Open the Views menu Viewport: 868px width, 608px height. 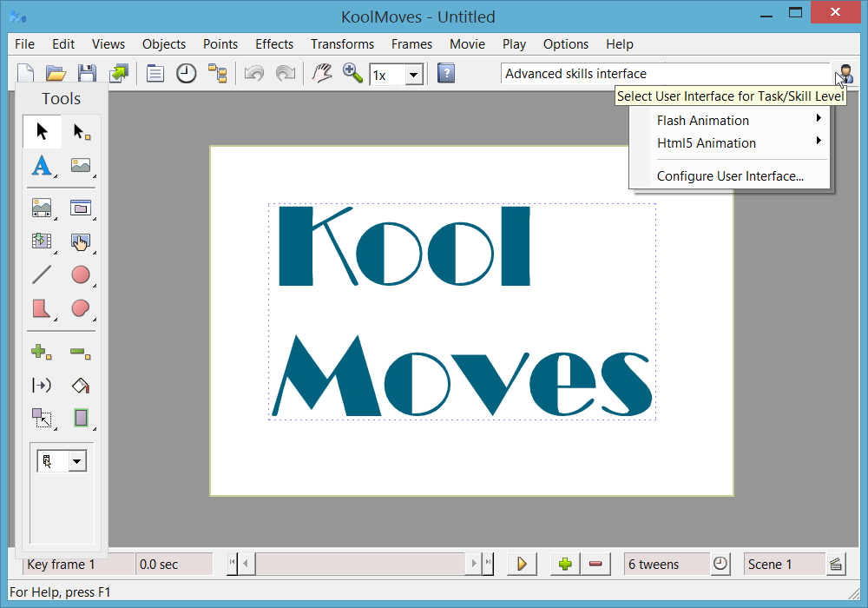pyautogui.click(x=108, y=44)
